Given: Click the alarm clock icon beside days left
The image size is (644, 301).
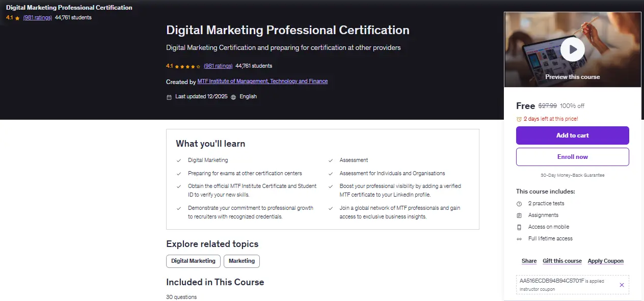Looking at the screenshot, I should click(x=519, y=119).
